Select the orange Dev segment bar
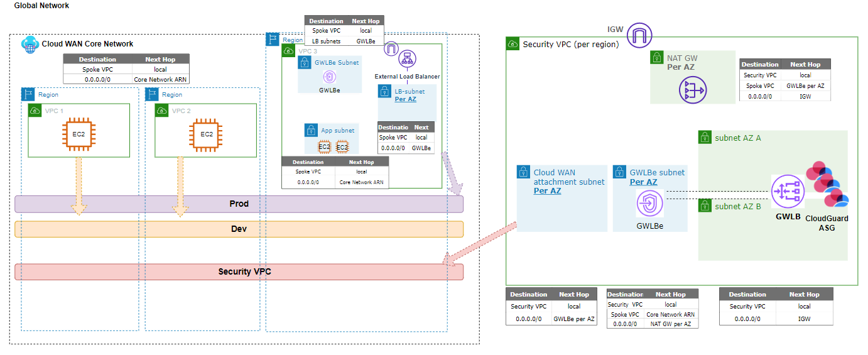This screenshot has height=355, width=868. (239, 229)
